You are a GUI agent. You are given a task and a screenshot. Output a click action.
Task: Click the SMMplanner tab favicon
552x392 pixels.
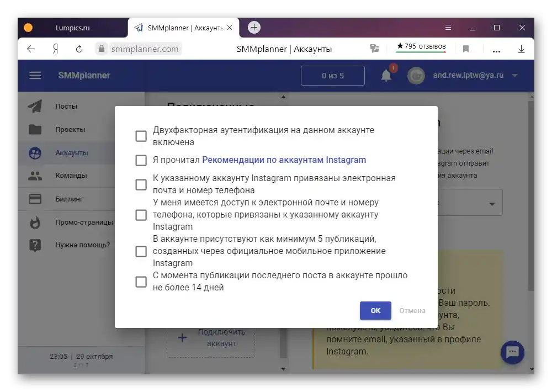click(139, 28)
